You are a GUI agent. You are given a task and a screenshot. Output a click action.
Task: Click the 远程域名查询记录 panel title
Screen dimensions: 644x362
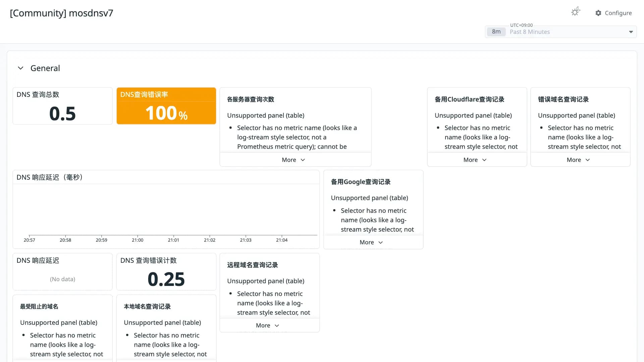(x=253, y=265)
